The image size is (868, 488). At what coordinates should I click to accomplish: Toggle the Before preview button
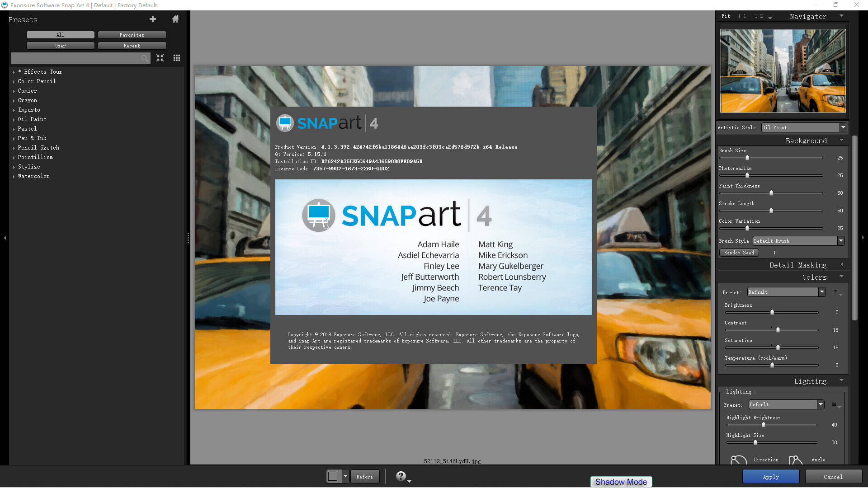[364, 477]
